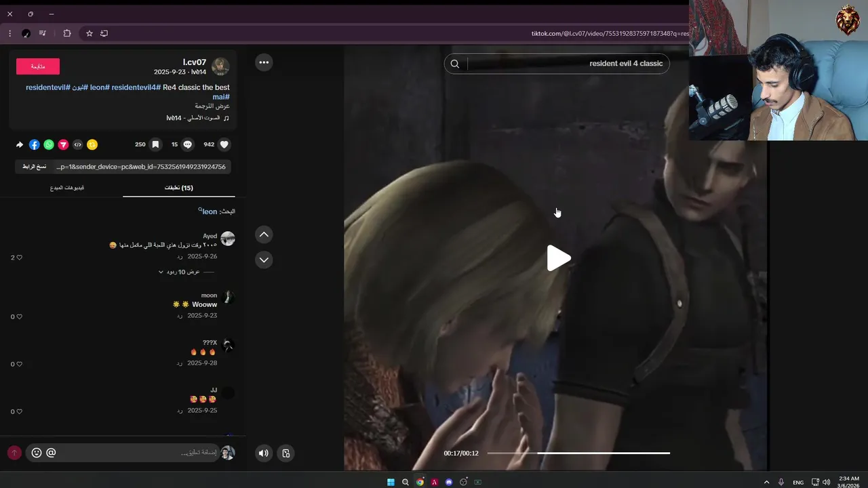The image size is (868, 488).
Task: Repost using the yellow repost icon
Action: (92, 144)
